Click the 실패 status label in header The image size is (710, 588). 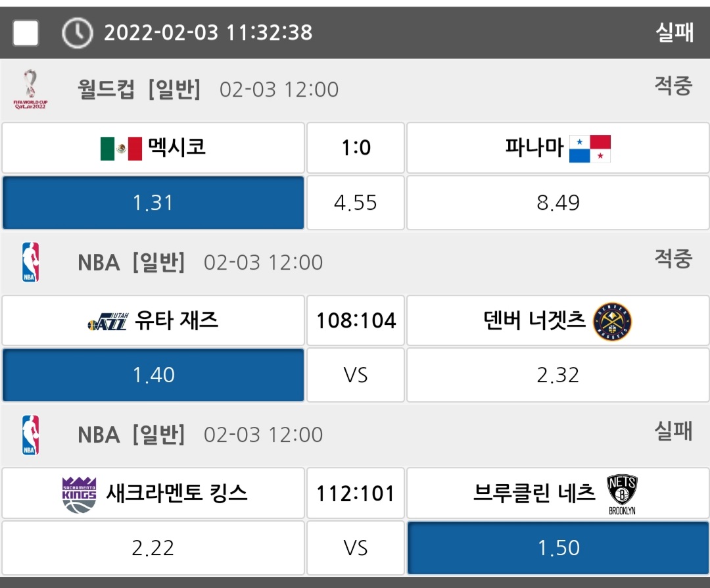674,33
